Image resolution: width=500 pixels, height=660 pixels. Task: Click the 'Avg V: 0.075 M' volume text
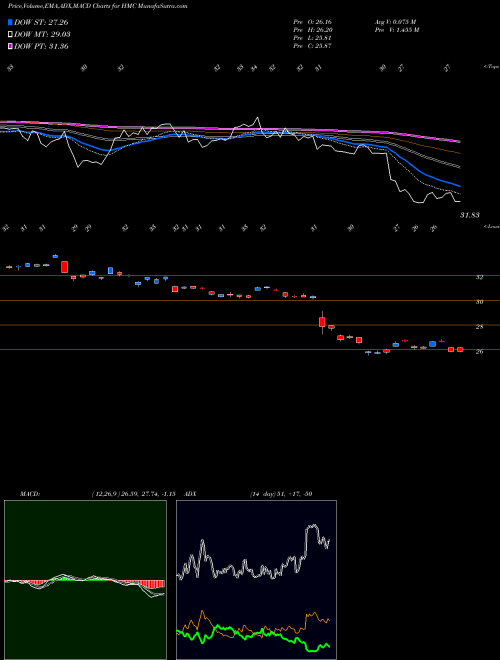click(395, 22)
